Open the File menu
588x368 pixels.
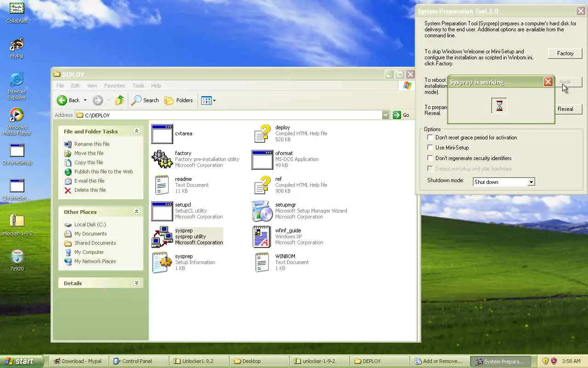(60, 86)
